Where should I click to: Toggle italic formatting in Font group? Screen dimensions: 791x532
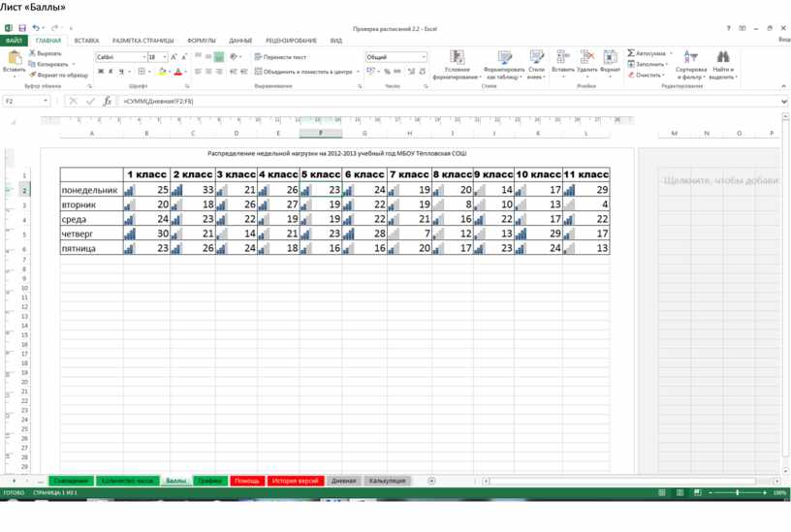tap(111, 72)
